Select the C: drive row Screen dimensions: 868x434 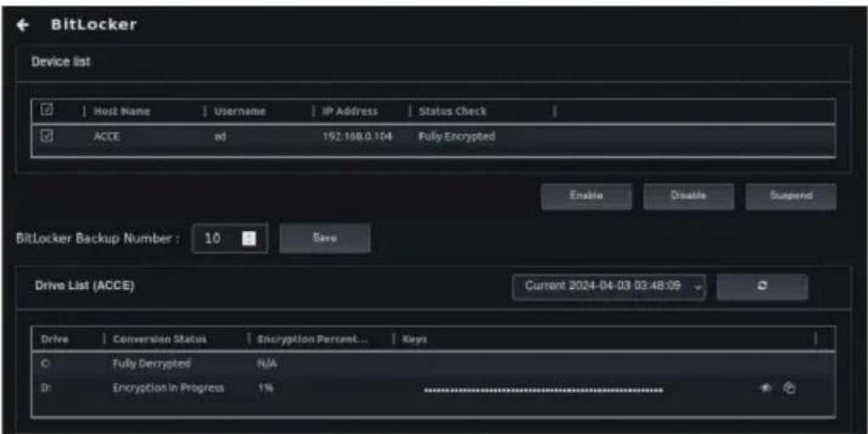click(x=433, y=364)
